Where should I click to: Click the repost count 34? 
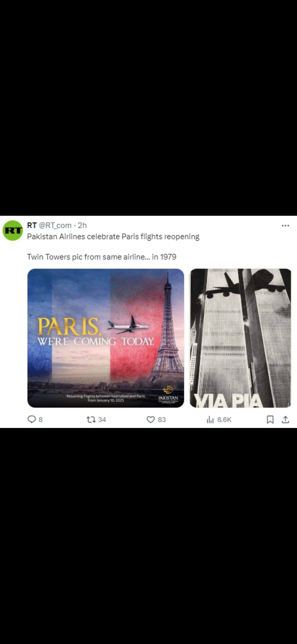point(102,419)
